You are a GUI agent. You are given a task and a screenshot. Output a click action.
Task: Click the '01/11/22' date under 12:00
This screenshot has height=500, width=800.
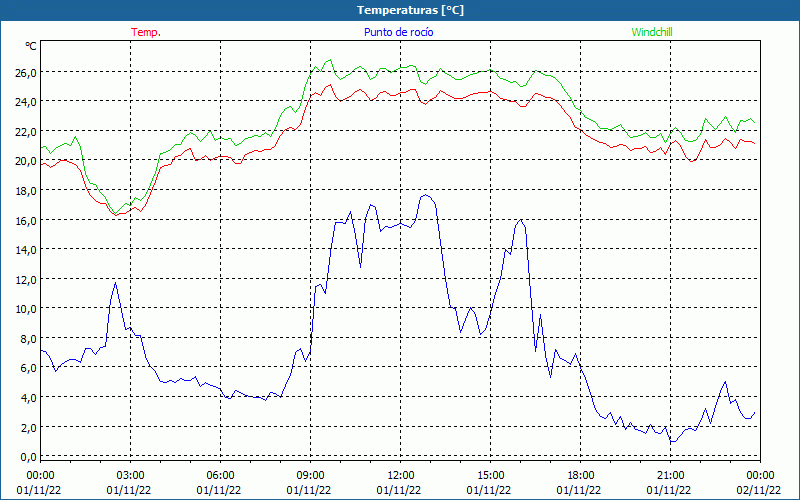click(398, 490)
